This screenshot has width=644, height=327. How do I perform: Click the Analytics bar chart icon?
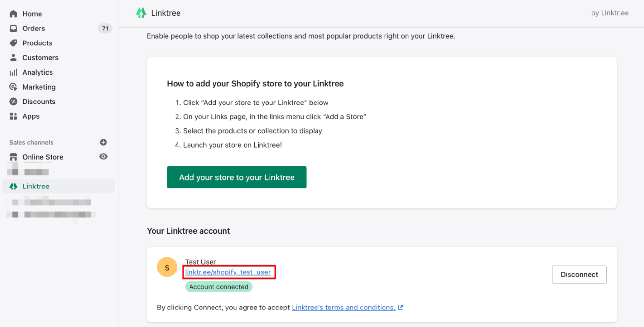tap(13, 72)
